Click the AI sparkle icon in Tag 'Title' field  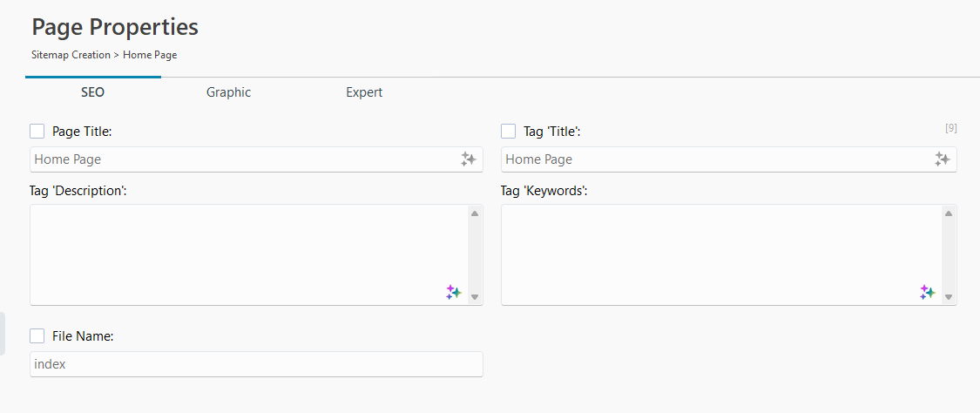point(942,159)
